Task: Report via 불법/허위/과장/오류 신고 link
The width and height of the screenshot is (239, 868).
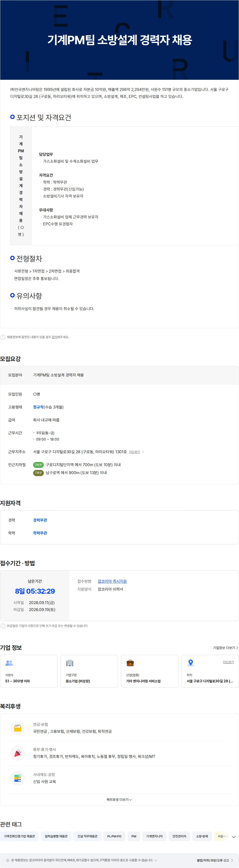Action: tap(215, 860)
